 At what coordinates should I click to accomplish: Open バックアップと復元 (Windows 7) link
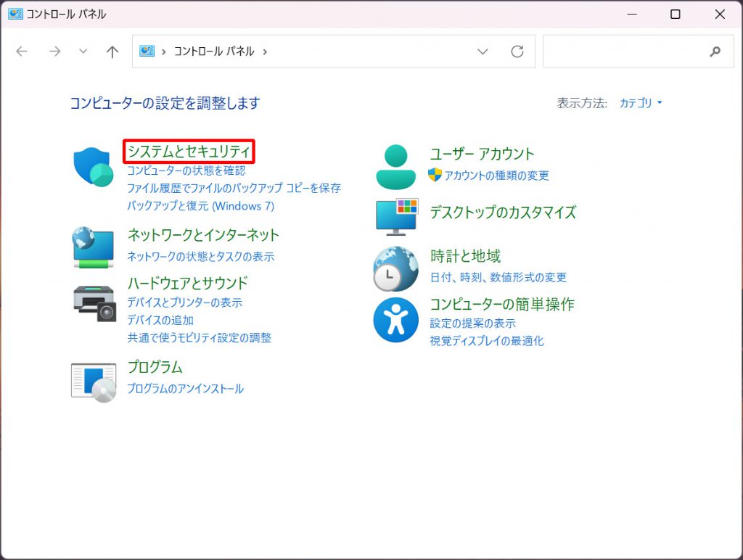click(200, 205)
